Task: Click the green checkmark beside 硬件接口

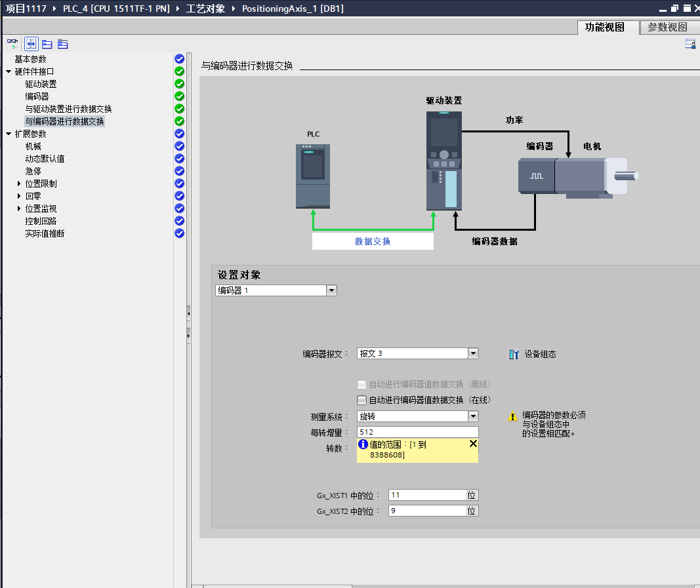Action: pyautogui.click(x=180, y=71)
